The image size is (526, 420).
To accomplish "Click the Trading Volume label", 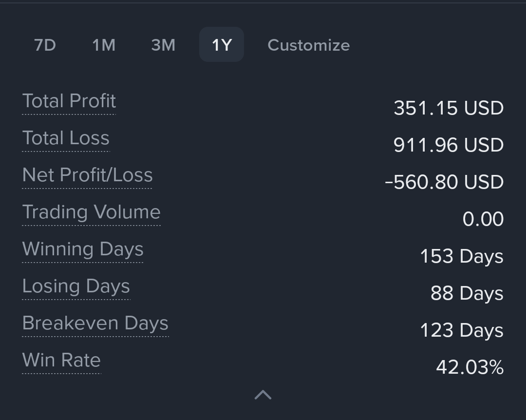I will pyautogui.click(x=92, y=212).
